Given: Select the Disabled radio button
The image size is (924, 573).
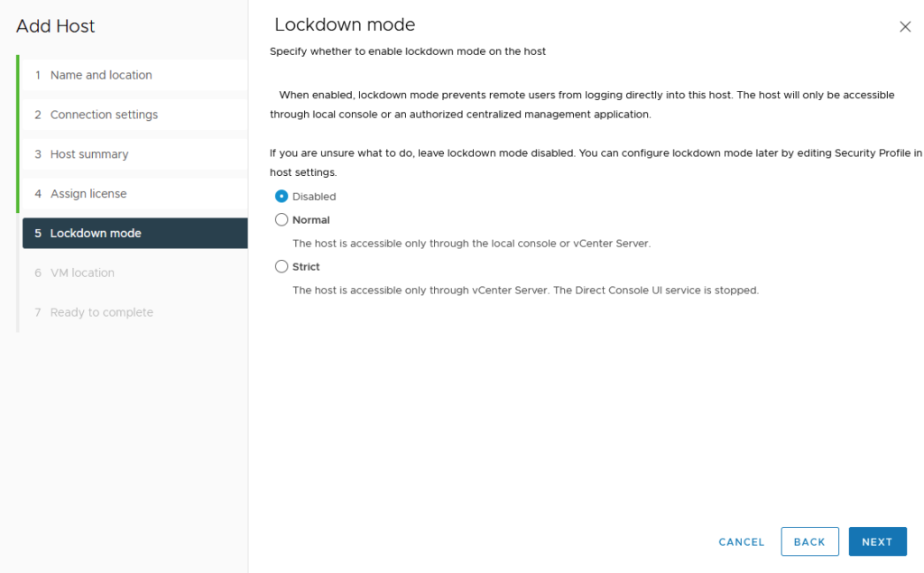Looking at the screenshot, I should click(282, 196).
